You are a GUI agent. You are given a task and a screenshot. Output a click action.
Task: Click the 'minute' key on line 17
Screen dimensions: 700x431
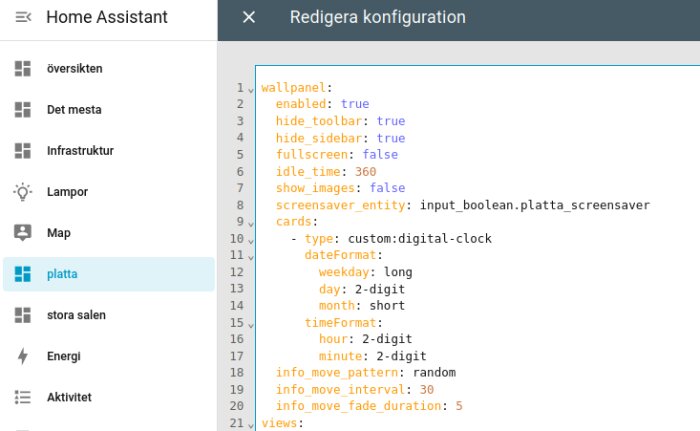coord(340,356)
